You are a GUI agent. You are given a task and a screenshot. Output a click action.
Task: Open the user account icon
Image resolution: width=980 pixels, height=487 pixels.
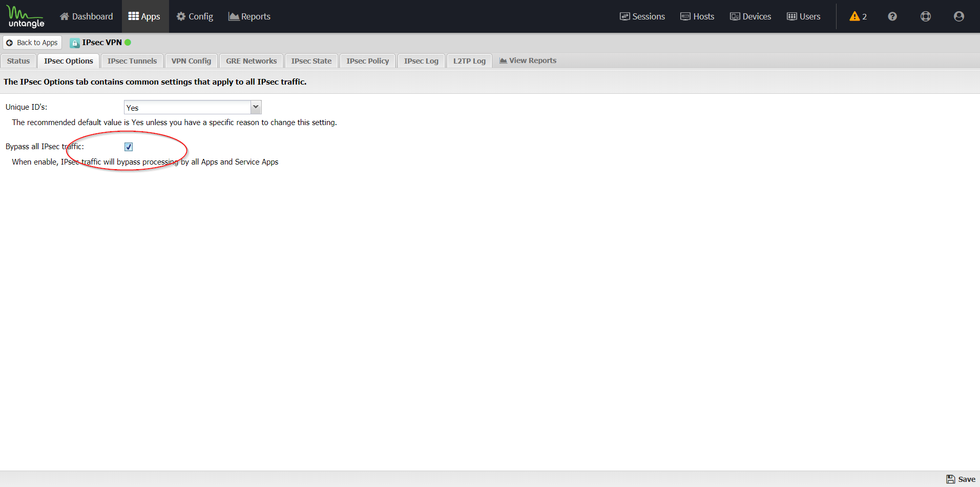pyautogui.click(x=958, y=16)
